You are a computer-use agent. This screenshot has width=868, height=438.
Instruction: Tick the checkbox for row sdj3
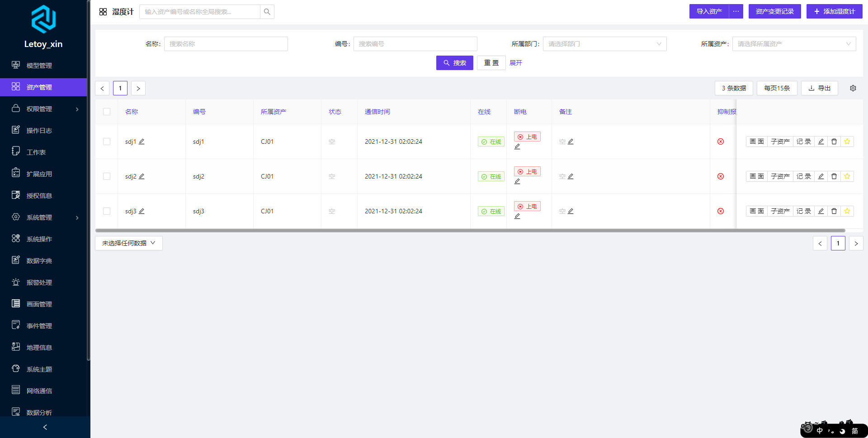(107, 211)
